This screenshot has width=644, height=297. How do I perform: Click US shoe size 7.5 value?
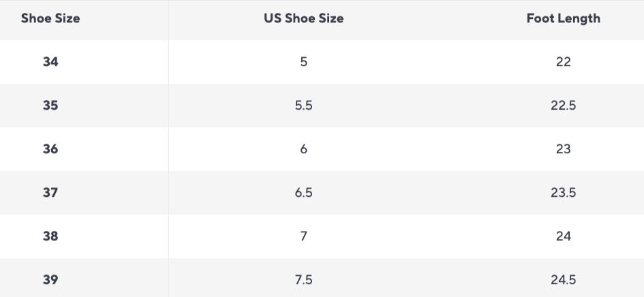[x=303, y=280]
